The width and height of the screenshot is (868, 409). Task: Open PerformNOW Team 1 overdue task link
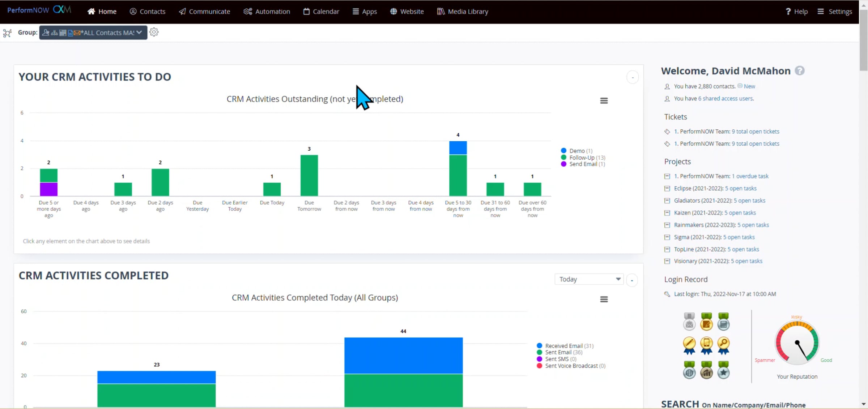point(750,176)
